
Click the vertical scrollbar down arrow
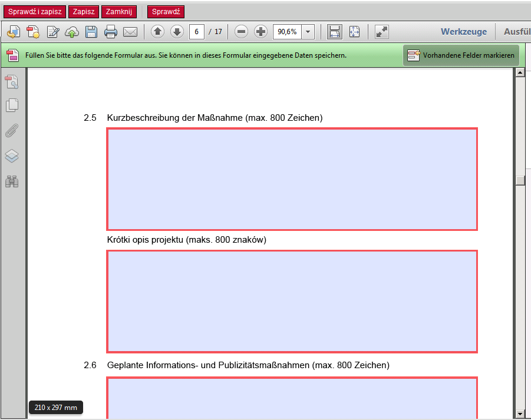[x=520, y=414]
